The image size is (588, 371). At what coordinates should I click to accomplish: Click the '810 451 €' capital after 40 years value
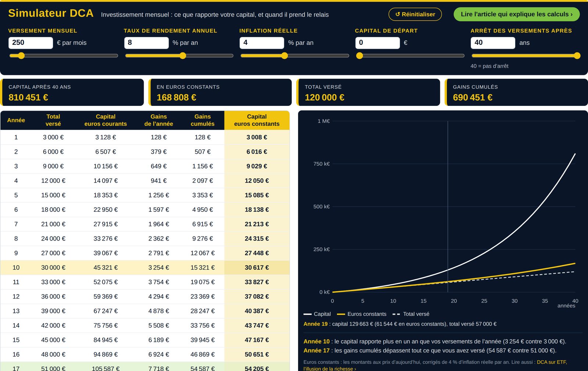[x=28, y=97]
